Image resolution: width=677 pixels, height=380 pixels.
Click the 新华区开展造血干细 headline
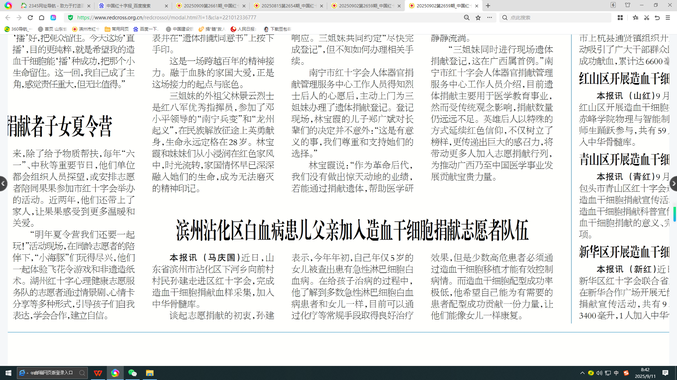pyautogui.click(x=624, y=252)
